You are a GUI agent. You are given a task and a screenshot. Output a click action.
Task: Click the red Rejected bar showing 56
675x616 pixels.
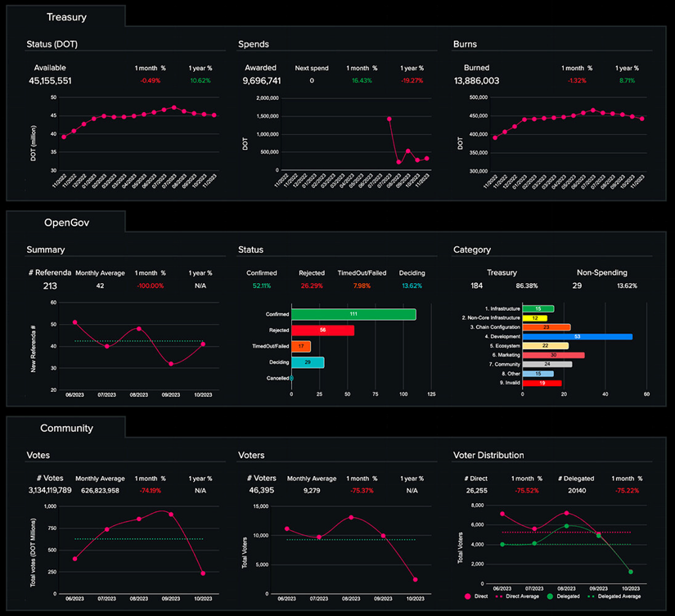coord(323,330)
